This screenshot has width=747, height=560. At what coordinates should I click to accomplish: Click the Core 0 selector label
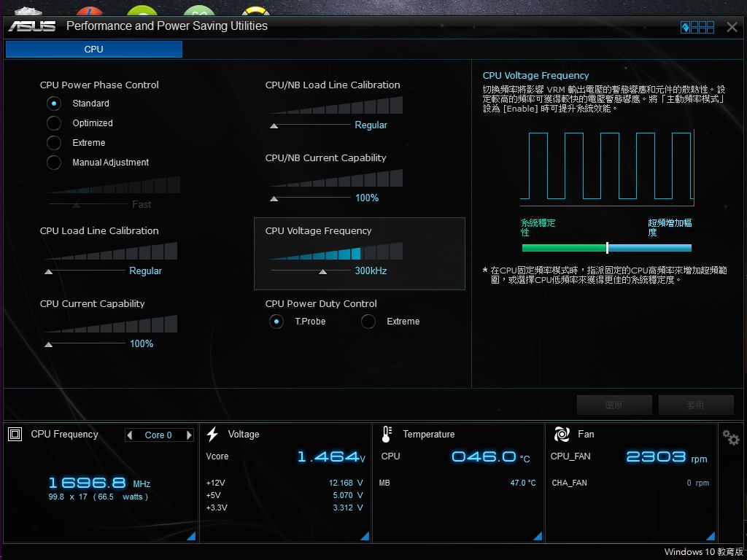(x=158, y=435)
